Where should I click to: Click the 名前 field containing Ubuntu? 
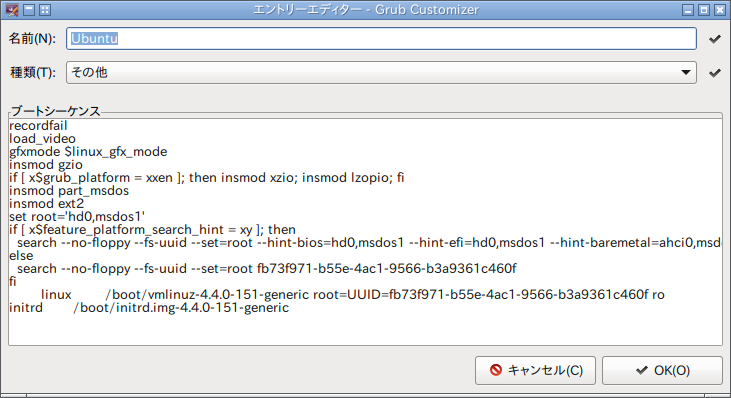tap(381, 39)
